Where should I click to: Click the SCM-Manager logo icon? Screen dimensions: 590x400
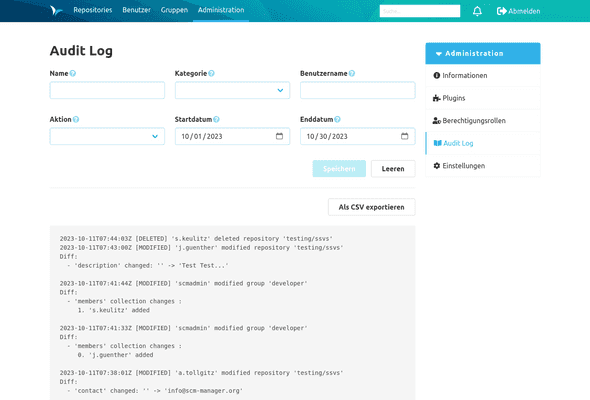click(x=56, y=10)
